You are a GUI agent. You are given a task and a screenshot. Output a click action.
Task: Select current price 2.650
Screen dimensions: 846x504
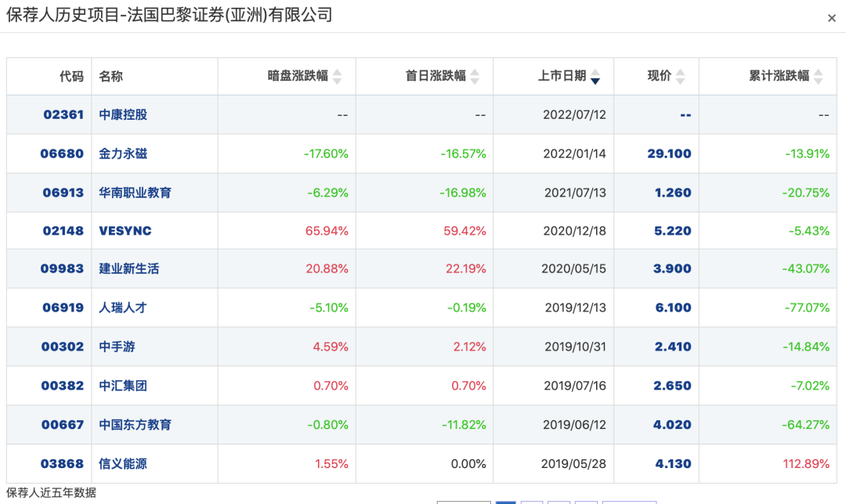[672, 386]
